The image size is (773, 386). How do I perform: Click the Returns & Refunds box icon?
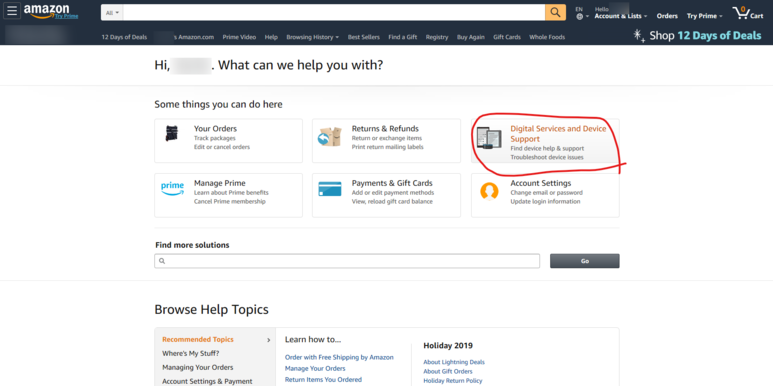click(x=330, y=137)
